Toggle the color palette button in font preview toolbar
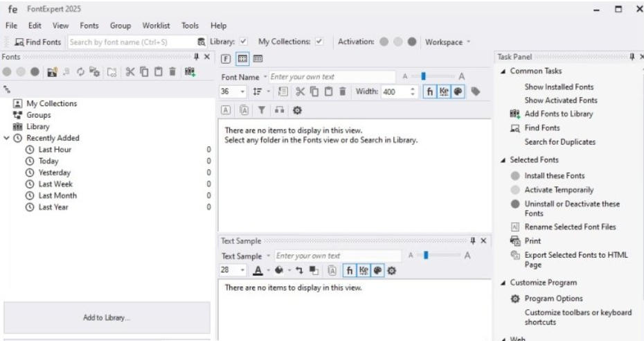644x341 pixels. pos(458,91)
